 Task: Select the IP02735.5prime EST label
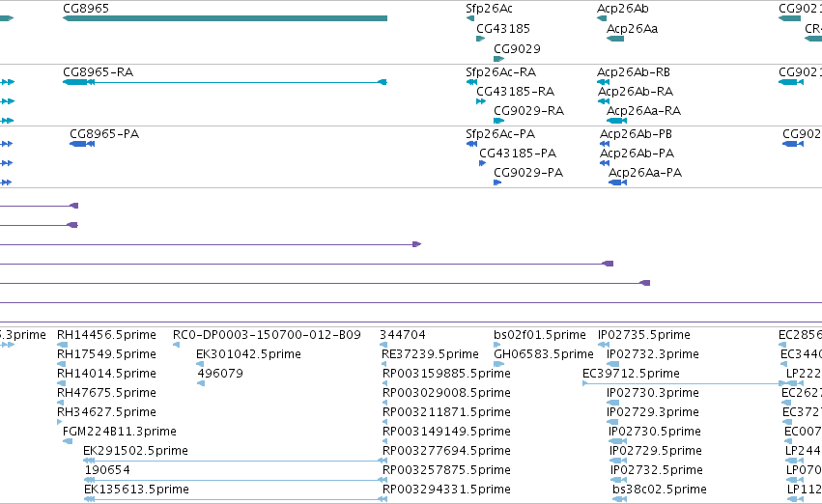pyautogui.click(x=643, y=335)
